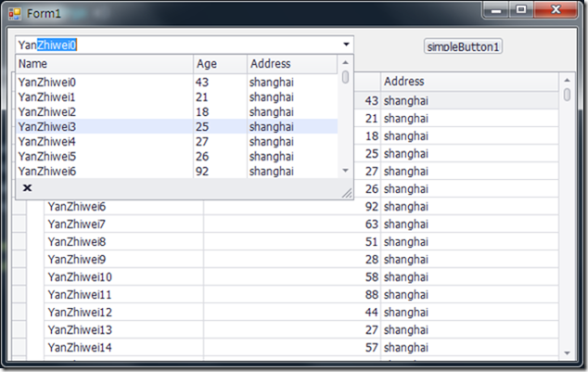This screenshot has width=588, height=372.
Task: Close the Form1 window
Action: (x=556, y=10)
